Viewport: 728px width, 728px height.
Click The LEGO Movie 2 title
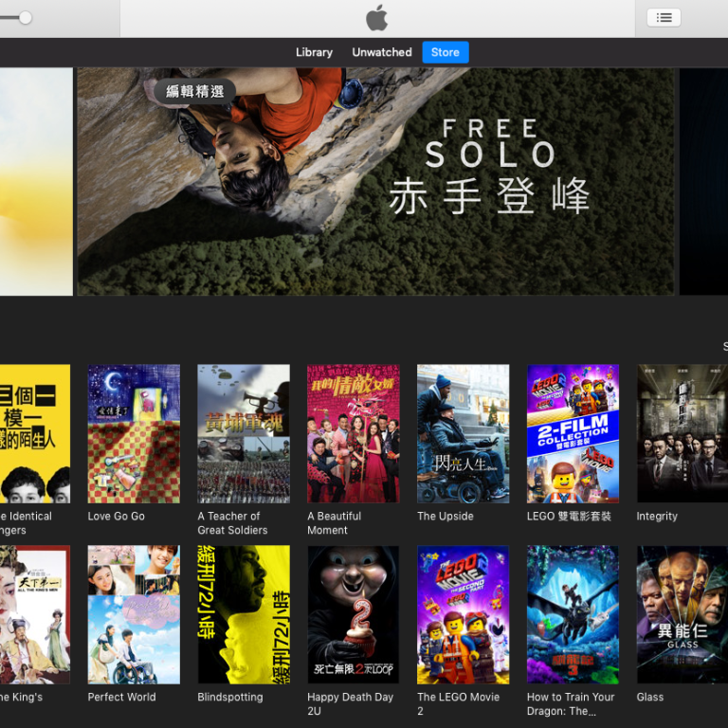[x=458, y=704]
